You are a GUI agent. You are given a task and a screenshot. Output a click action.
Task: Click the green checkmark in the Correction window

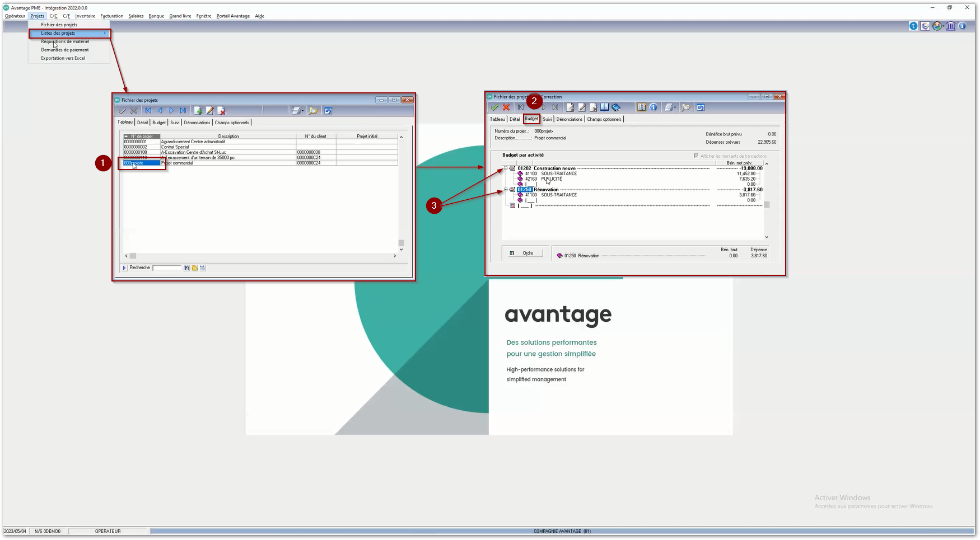[x=494, y=107]
